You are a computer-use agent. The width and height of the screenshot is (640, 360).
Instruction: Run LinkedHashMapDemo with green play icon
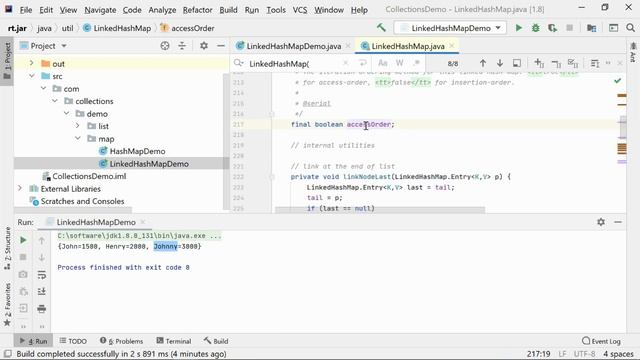(518, 28)
